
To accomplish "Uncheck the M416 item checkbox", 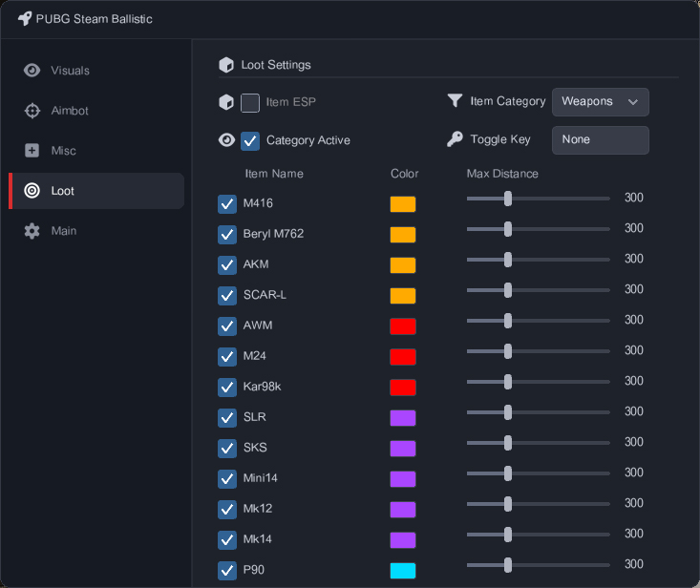I will click(x=227, y=204).
